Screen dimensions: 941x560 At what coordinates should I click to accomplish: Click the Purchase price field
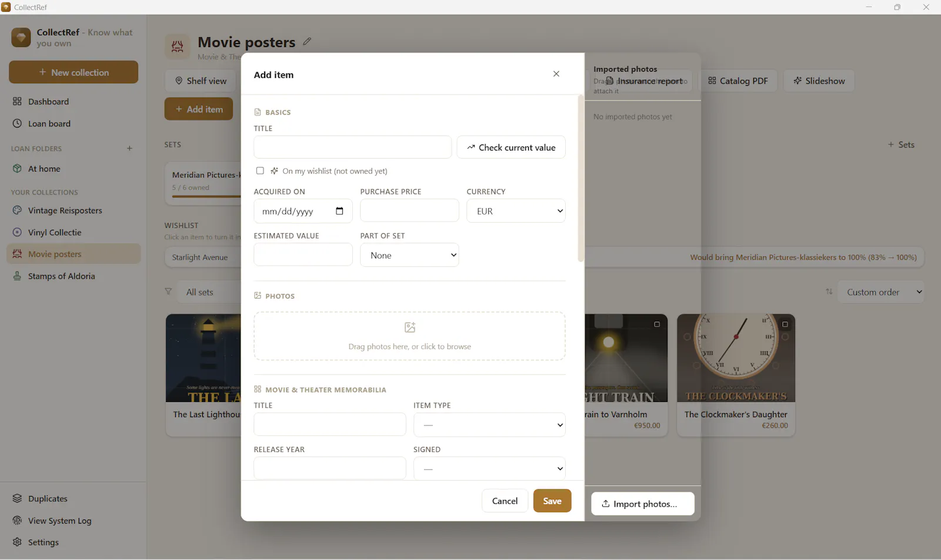tap(409, 211)
